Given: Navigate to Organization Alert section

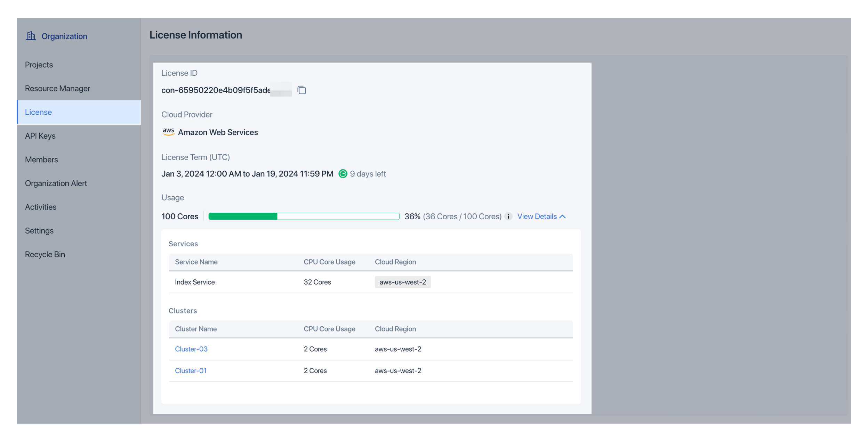Looking at the screenshot, I should (x=56, y=183).
